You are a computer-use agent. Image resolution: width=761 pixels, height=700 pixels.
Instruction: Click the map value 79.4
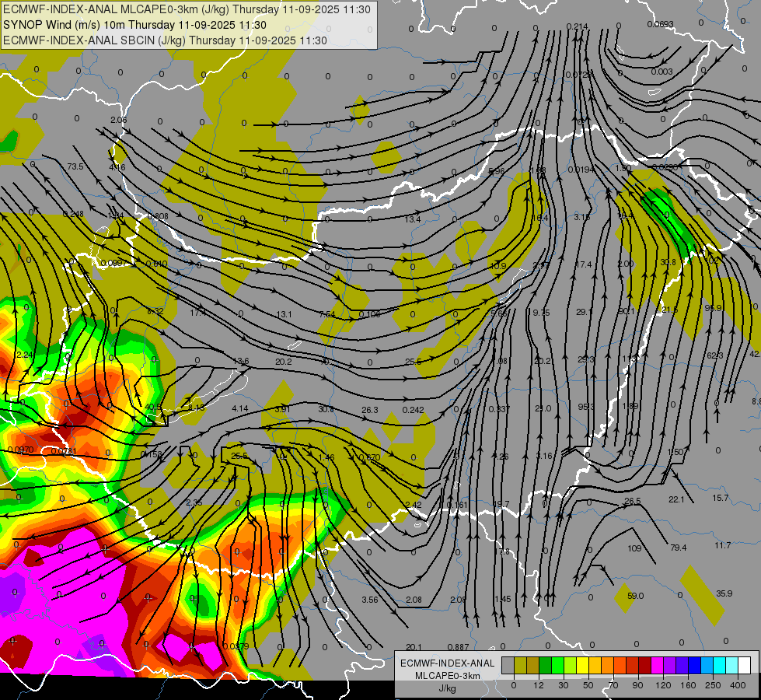pos(678,548)
